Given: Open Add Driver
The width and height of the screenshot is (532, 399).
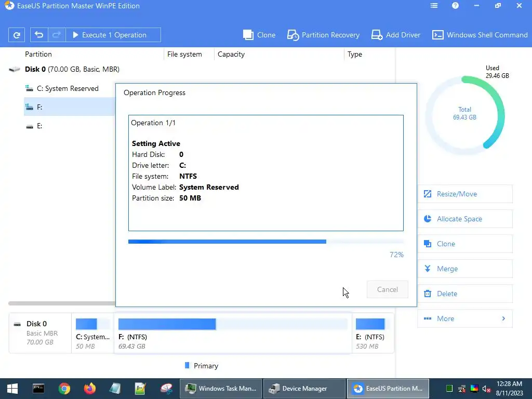Looking at the screenshot, I should pos(395,35).
